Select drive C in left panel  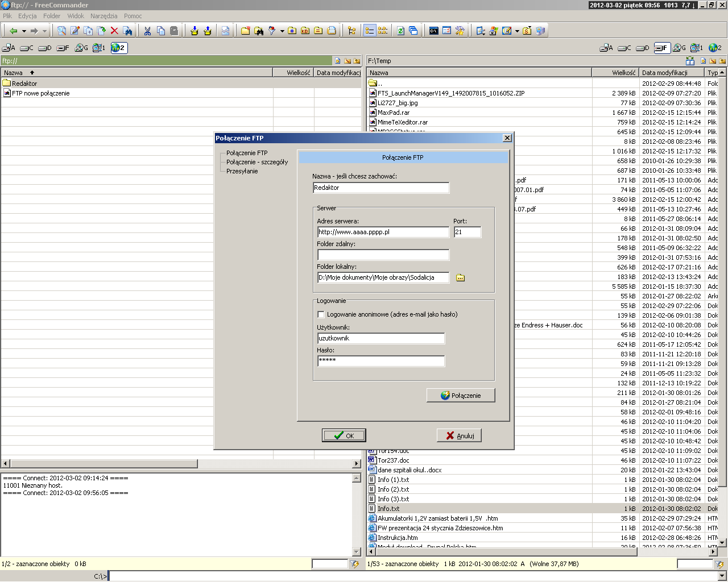tap(27, 48)
